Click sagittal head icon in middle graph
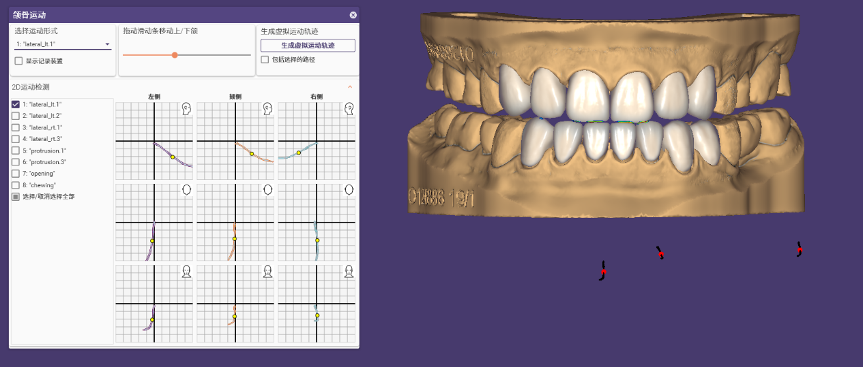 (x=268, y=109)
